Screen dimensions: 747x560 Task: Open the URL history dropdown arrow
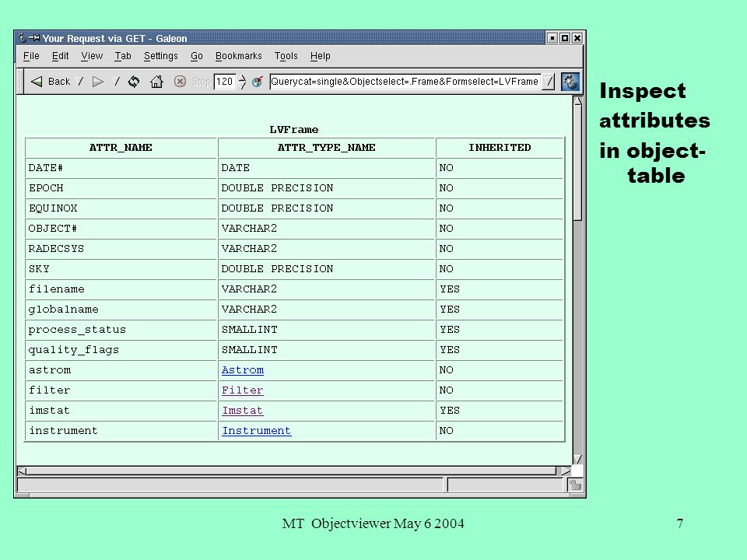point(549,82)
